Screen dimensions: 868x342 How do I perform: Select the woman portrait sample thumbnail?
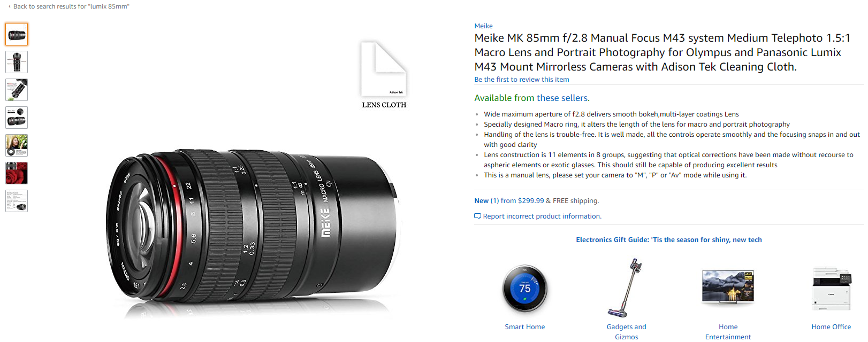click(17, 145)
